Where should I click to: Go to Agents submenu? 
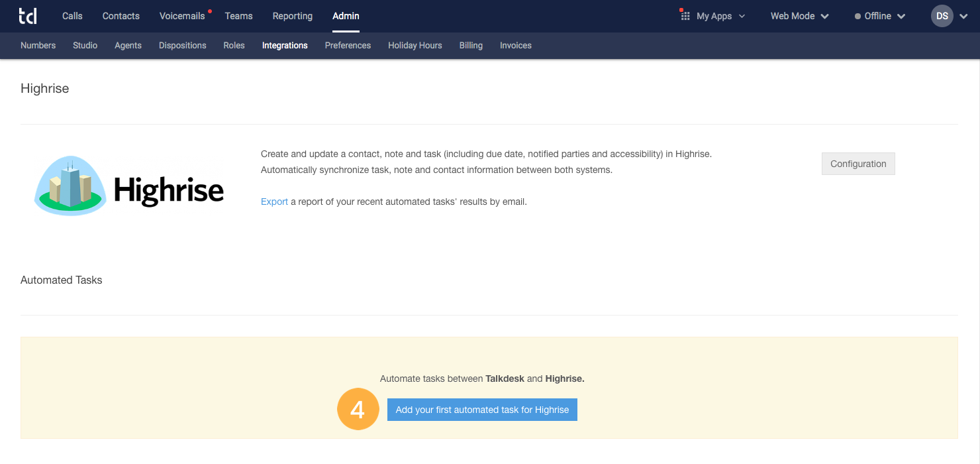[x=128, y=45]
